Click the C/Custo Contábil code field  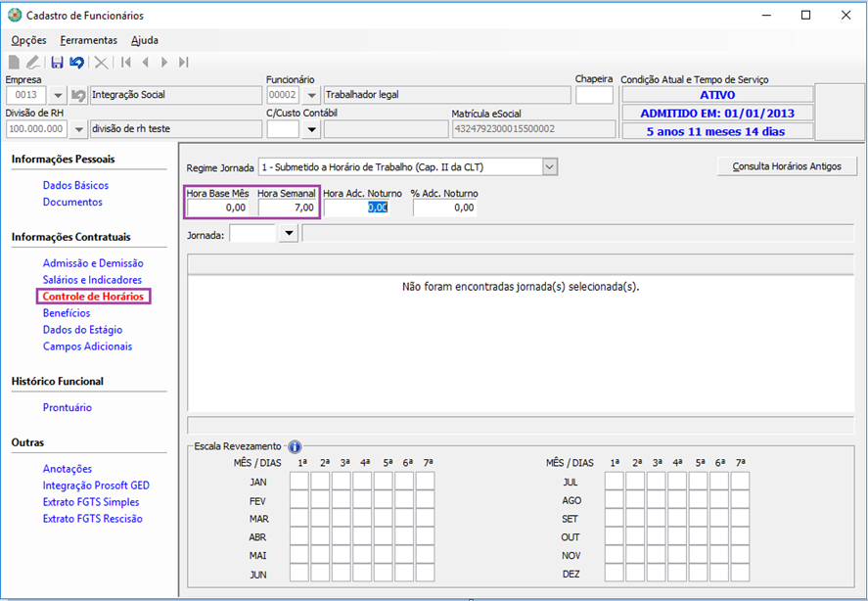click(283, 129)
